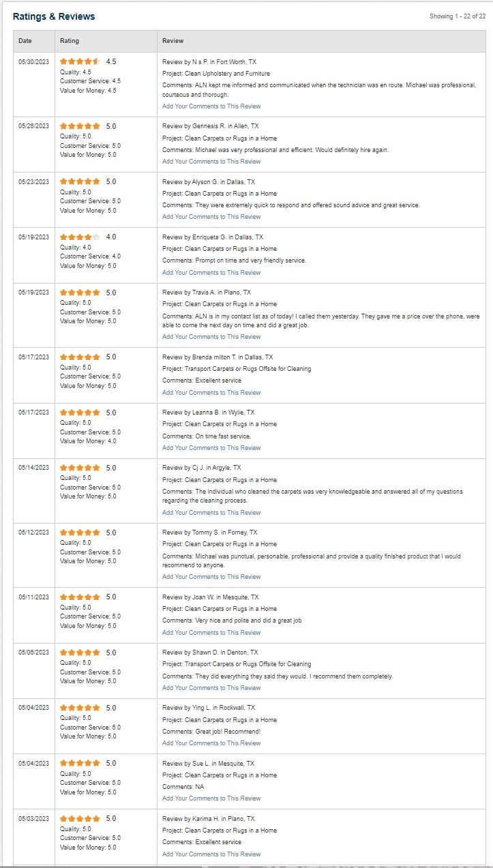
Task: Click the 4.5 star rating icons for 05/30/2023
Action: [80, 61]
